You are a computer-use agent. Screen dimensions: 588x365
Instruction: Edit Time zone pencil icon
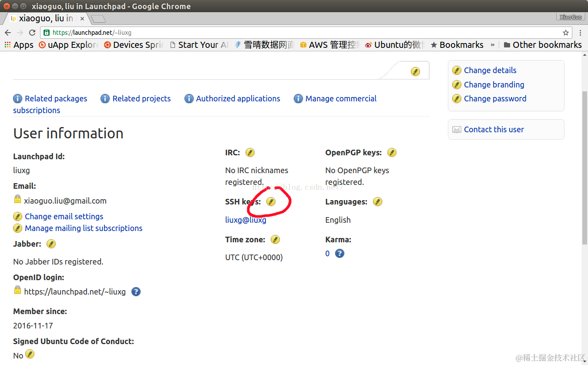tap(275, 240)
